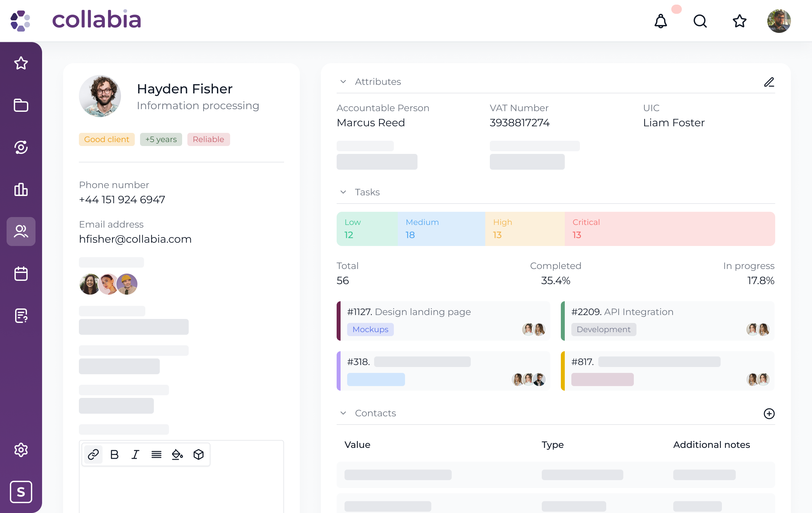Collapse the Attributes section
Screen dimensions: 812x513
click(343, 81)
